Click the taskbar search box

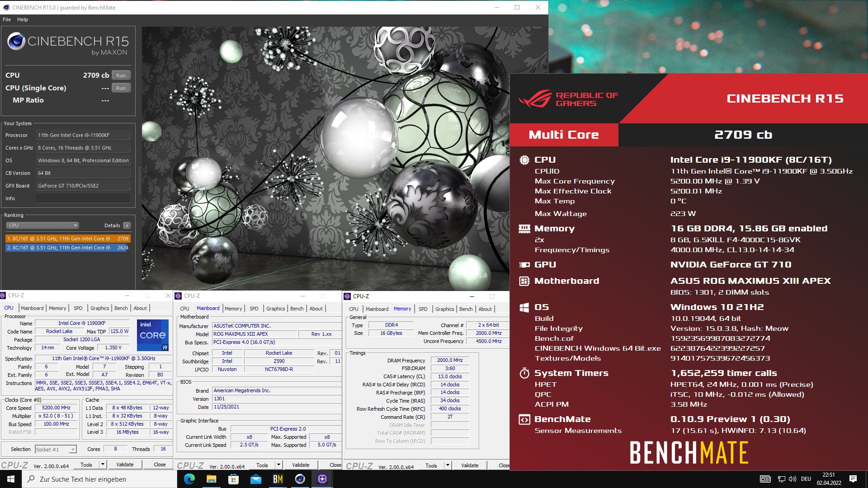tap(99, 479)
